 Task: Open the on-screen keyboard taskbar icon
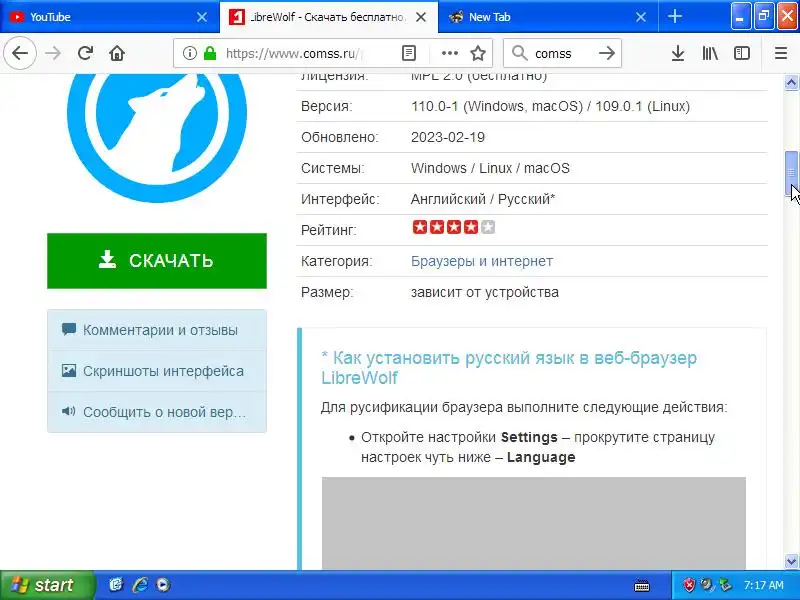tap(642, 585)
